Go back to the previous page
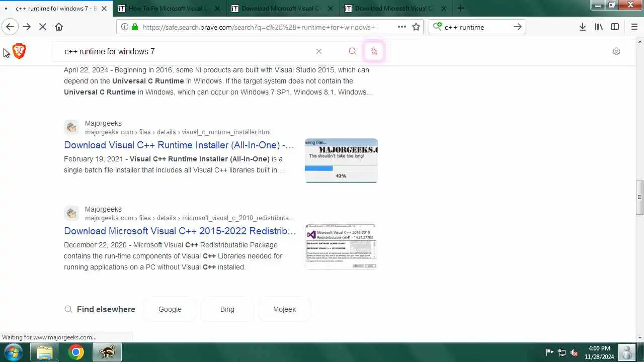Screen dimensions: 644x362 click(x=10, y=27)
